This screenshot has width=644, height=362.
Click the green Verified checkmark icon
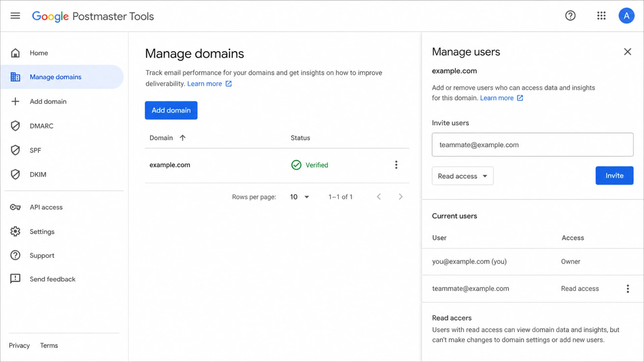pos(296,165)
